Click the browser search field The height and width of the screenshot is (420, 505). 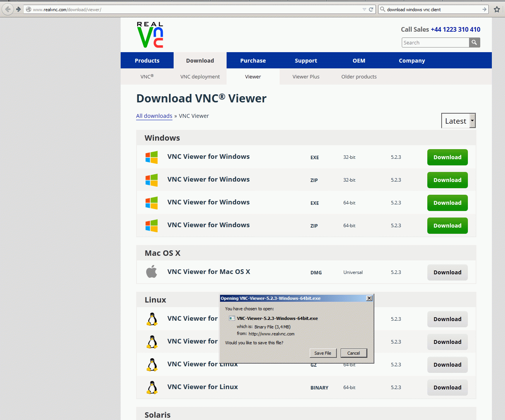click(433, 9)
